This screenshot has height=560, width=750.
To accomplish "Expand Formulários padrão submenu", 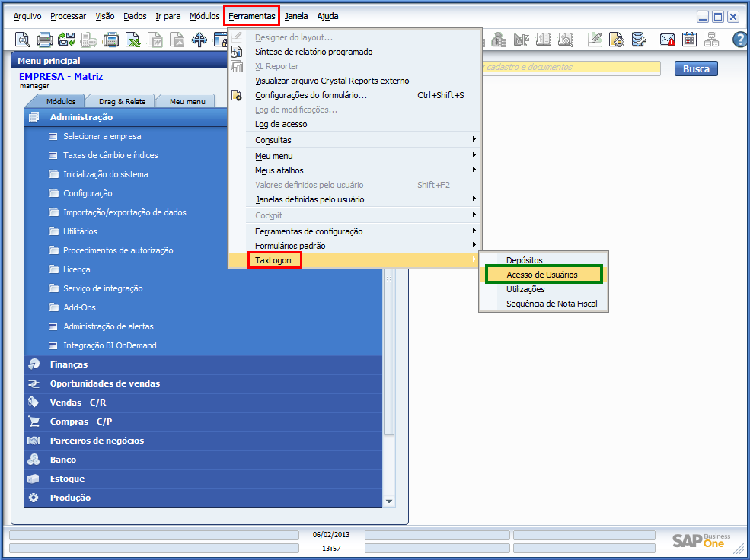I will coord(474,245).
